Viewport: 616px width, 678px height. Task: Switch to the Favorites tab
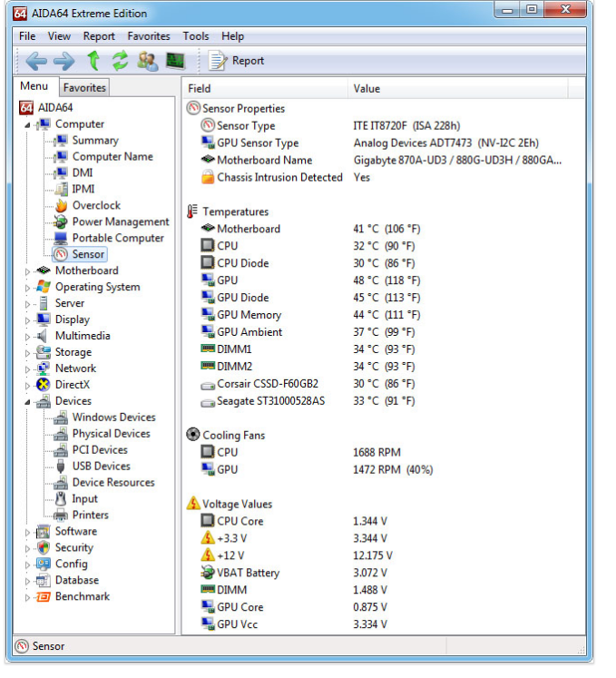pyautogui.click(x=84, y=88)
